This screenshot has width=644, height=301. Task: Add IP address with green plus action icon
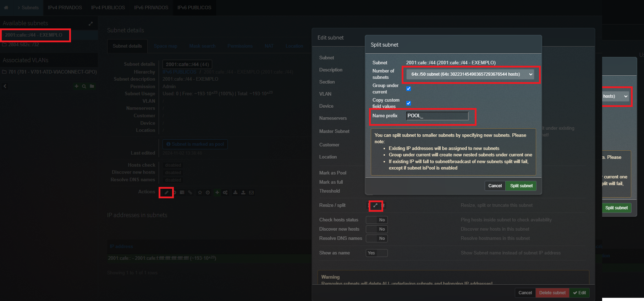(217, 193)
